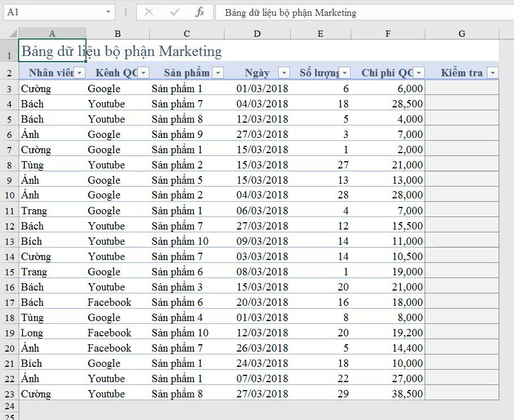This screenshot has height=420, width=514.
Task: Open the filter dropdown for Nhân viên
Action: [x=79, y=73]
